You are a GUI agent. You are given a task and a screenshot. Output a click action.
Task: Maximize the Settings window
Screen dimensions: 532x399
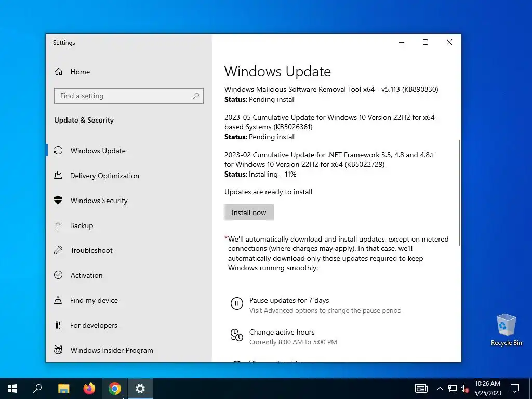(x=425, y=42)
